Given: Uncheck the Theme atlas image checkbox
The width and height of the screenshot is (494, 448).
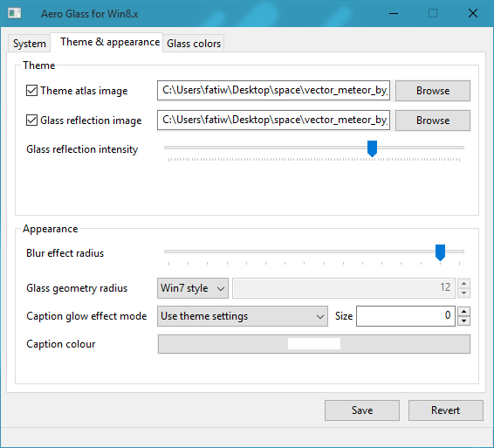Looking at the screenshot, I should (31, 91).
